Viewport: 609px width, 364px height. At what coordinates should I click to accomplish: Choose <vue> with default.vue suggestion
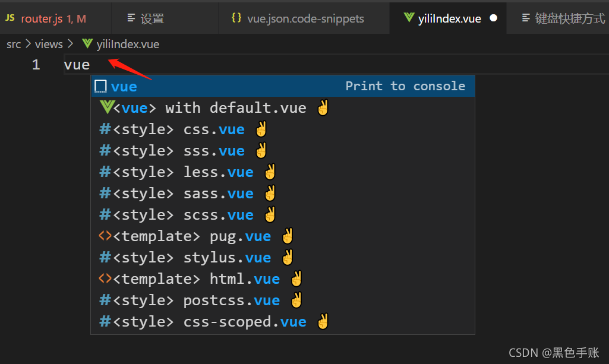point(283,107)
